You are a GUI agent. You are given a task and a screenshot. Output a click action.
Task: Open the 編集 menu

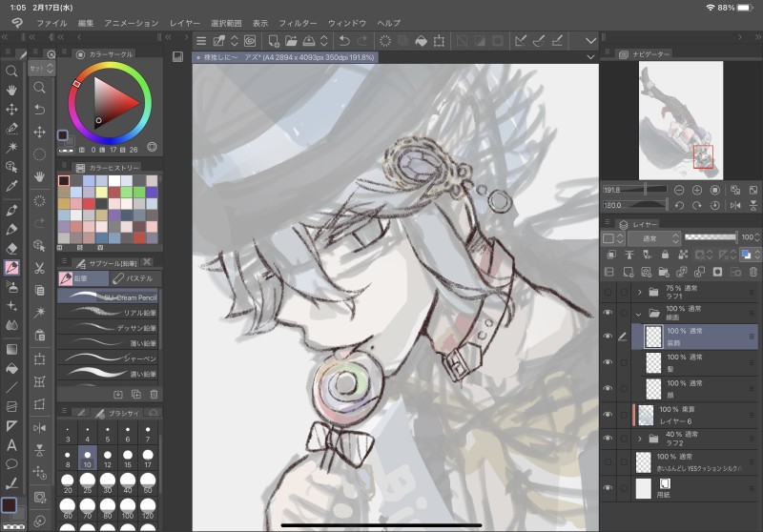pos(86,23)
